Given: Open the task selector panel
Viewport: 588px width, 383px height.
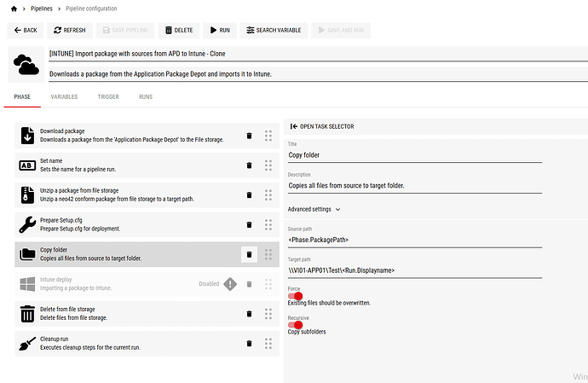Looking at the screenshot, I should 321,126.
